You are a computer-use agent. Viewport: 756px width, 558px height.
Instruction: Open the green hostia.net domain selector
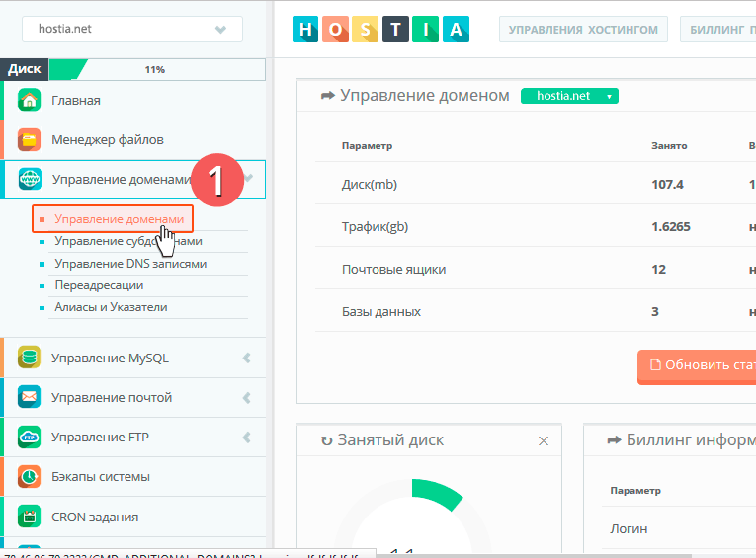[x=569, y=96]
